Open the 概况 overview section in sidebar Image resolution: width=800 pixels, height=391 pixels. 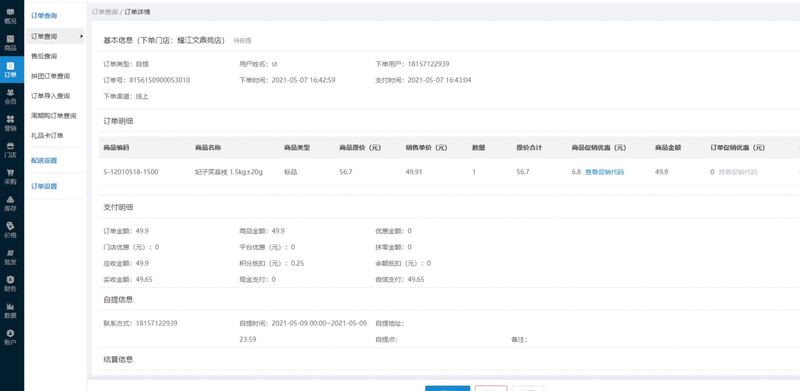(x=11, y=16)
